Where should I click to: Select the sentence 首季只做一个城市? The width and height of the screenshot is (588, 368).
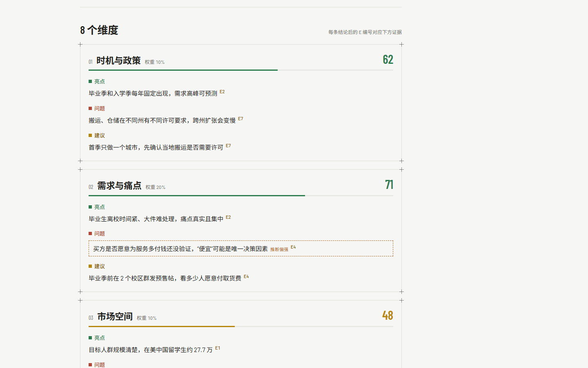click(x=113, y=148)
